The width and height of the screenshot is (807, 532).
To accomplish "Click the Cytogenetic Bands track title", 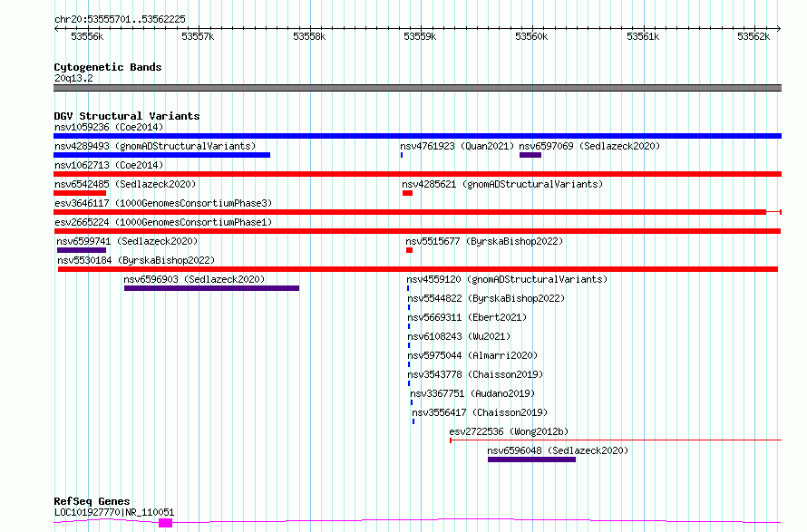I will 108,67.
